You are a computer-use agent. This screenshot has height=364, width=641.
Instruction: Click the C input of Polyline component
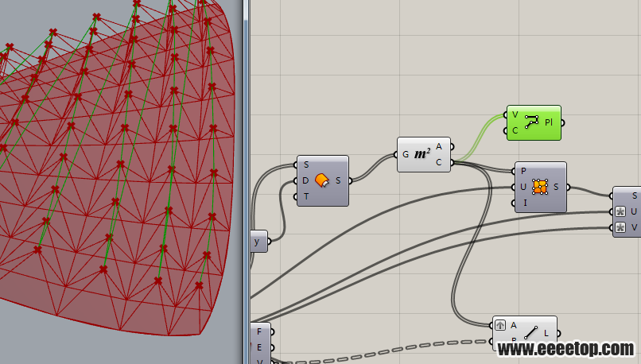pyautogui.click(x=515, y=130)
